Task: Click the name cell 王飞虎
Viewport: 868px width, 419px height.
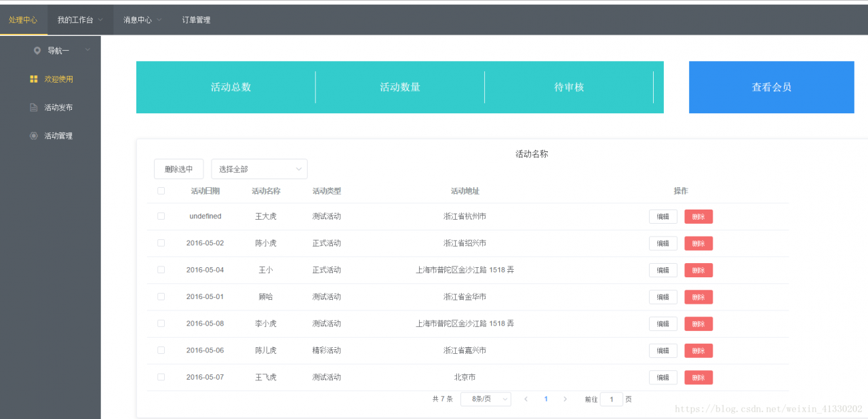Action: coord(266,377)
